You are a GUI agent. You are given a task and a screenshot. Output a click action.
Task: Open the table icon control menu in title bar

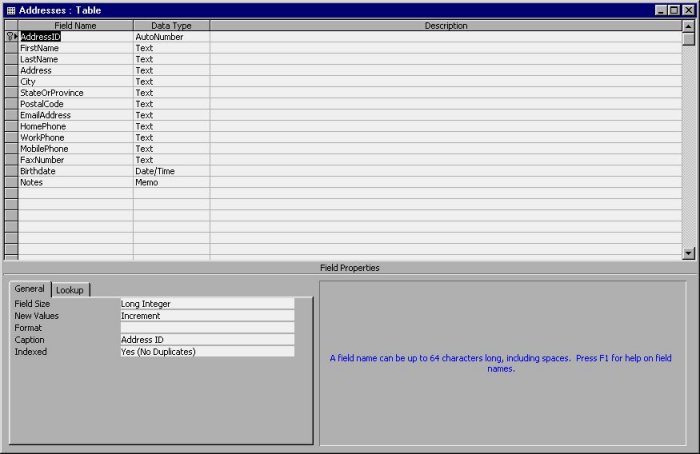tap(11, 9)
